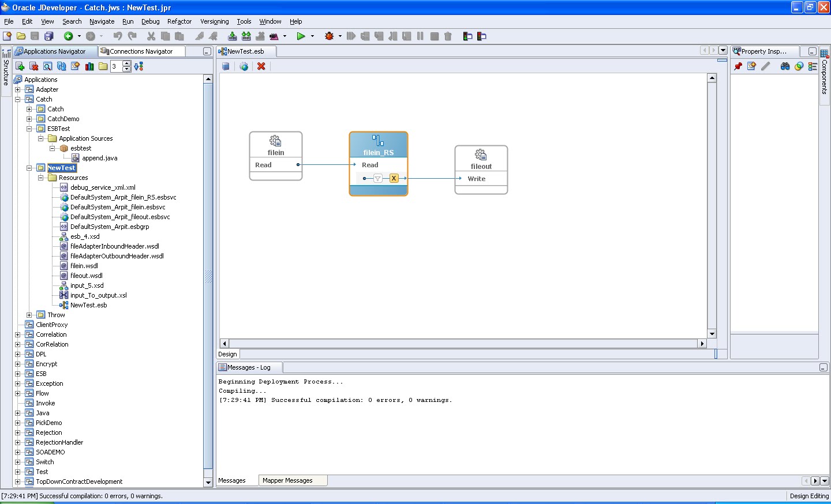Open the Tools menu

pyautogui.click(x=244, y=21)
